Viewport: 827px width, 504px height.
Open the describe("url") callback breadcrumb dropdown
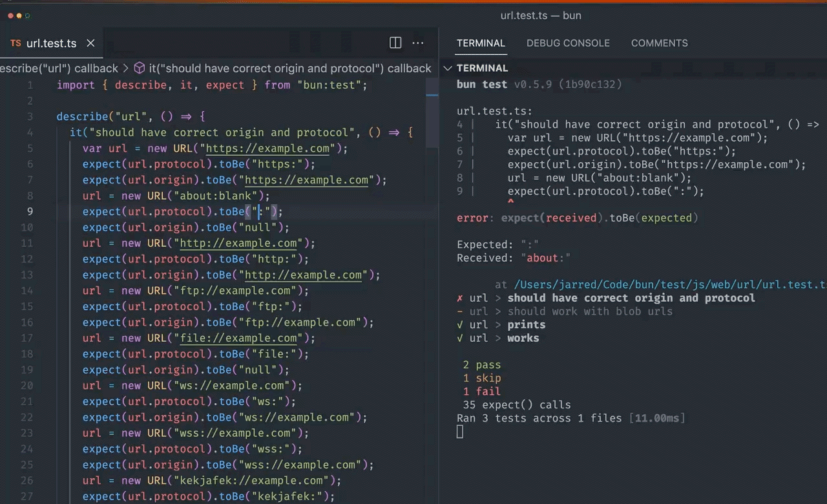pos(59,68)
